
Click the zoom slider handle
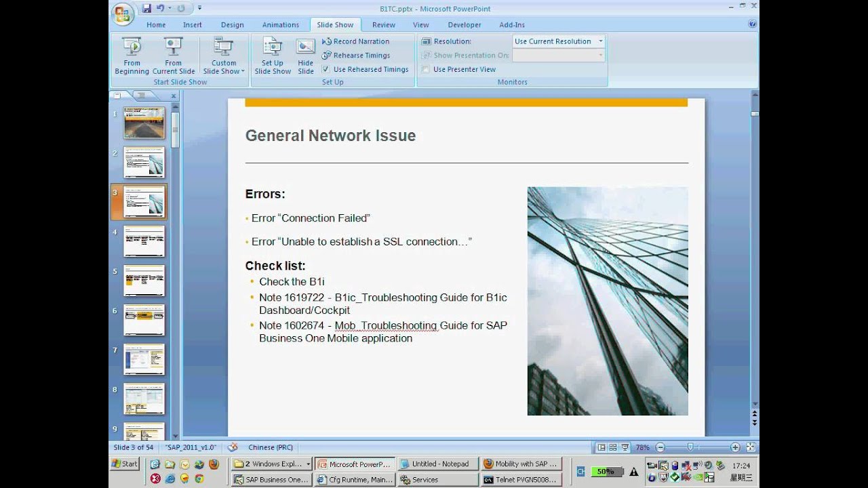[x=690, y=447]
